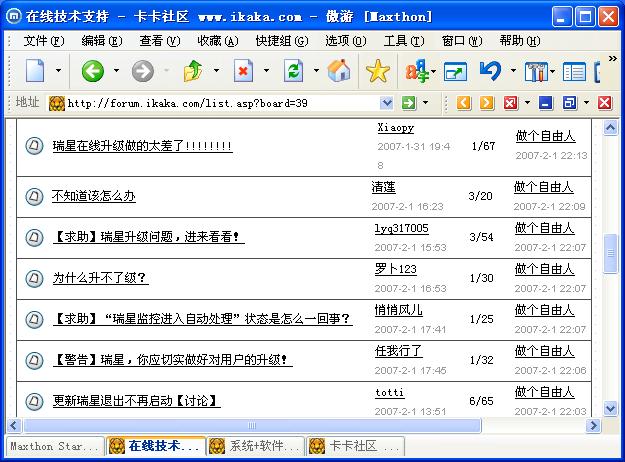Open topic 【警告】瑞星，你应切实做好对用户的升级
Screen dimensions: 625x462
173,360
